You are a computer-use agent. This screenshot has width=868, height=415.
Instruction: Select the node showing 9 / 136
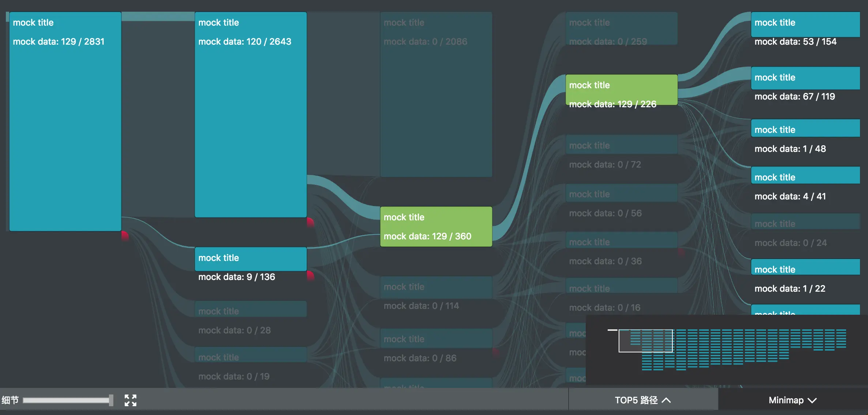[250, 259]
